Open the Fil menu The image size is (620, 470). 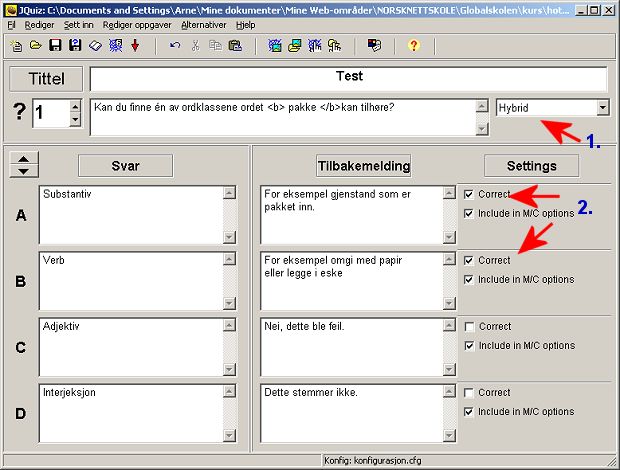click(x=11, y=25)
